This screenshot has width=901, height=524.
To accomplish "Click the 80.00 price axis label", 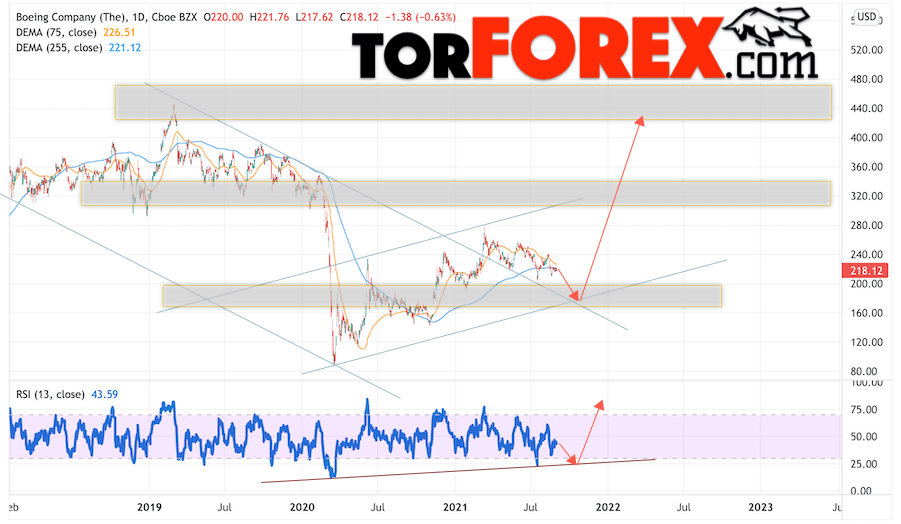I will point(864,372).
